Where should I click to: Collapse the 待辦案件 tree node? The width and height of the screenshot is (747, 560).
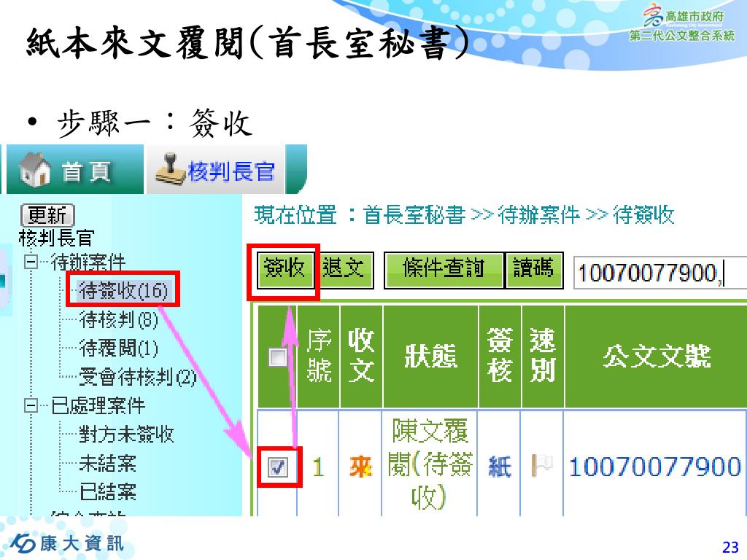coord(31,262)
